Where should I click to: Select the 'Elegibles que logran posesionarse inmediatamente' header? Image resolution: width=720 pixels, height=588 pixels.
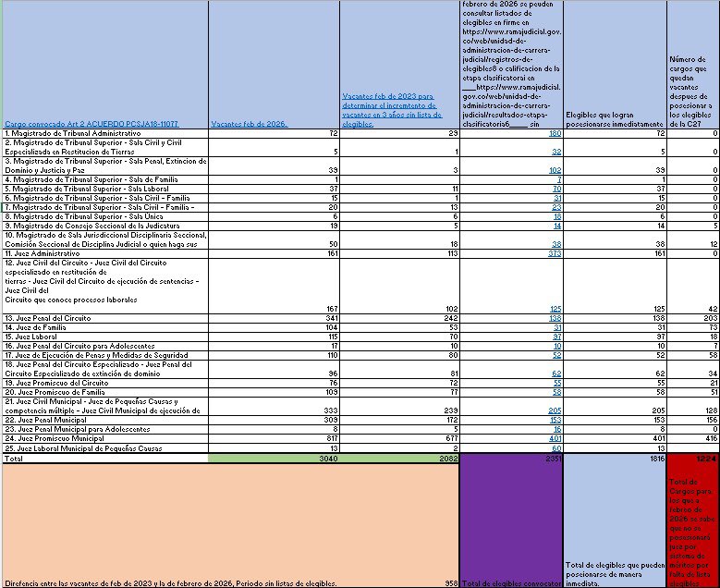coord(615,119)
